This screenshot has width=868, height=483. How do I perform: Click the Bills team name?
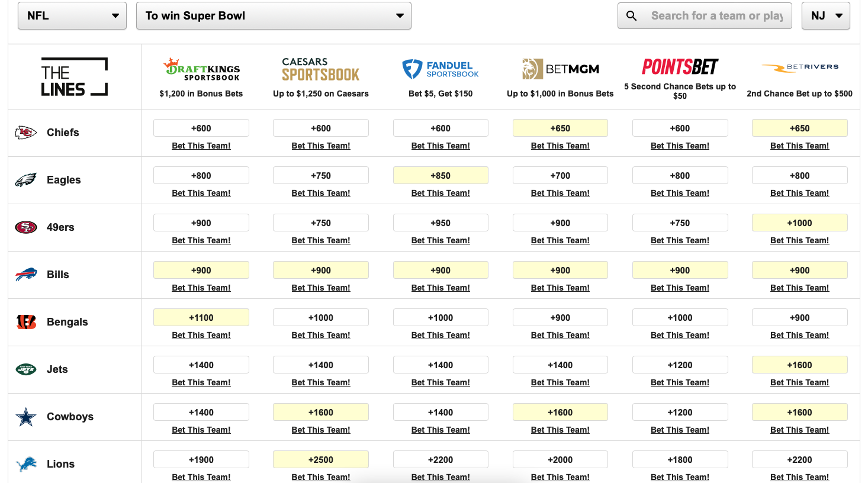pyautogui.click(x=58, y=275)
